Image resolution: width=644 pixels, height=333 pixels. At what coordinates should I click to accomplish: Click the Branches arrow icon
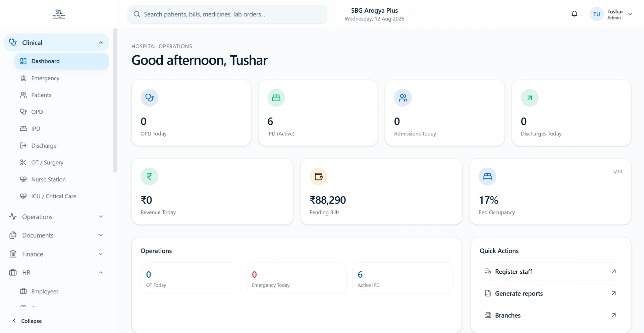pyautogui.click(x=613, y=315)
